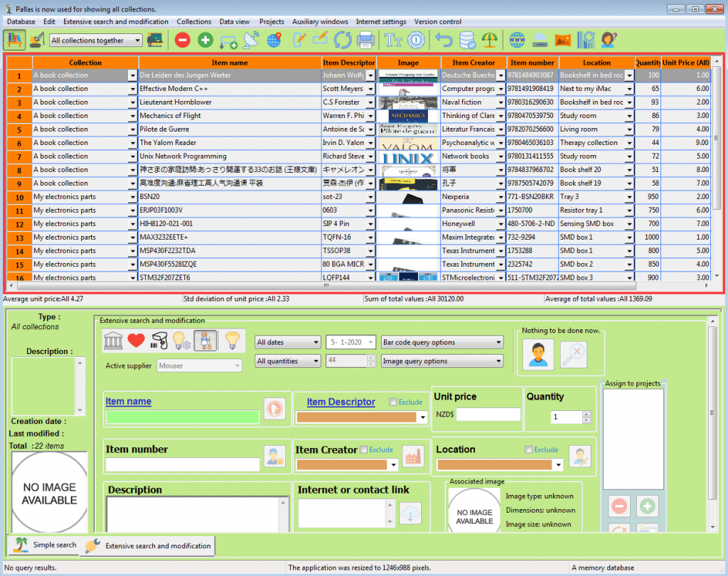The height and width of the screenshot is (576, 728).
Task: Click the printer icon in toolbar
Action: point(366,40)
